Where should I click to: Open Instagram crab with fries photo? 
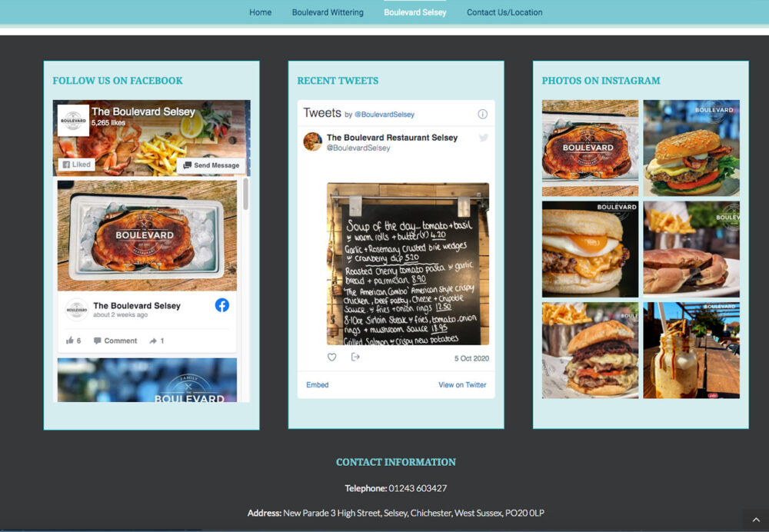pyautogui.click(x=691, y=249)
